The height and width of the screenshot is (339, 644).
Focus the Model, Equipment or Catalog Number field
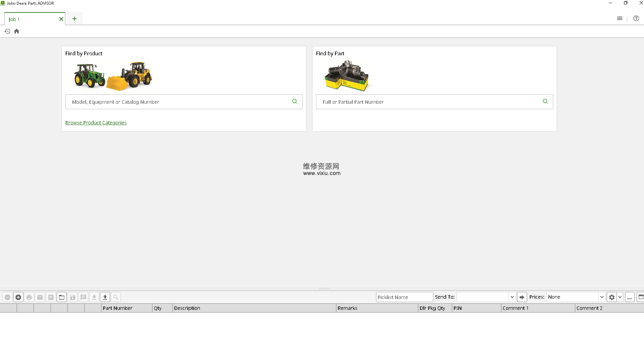184,102
